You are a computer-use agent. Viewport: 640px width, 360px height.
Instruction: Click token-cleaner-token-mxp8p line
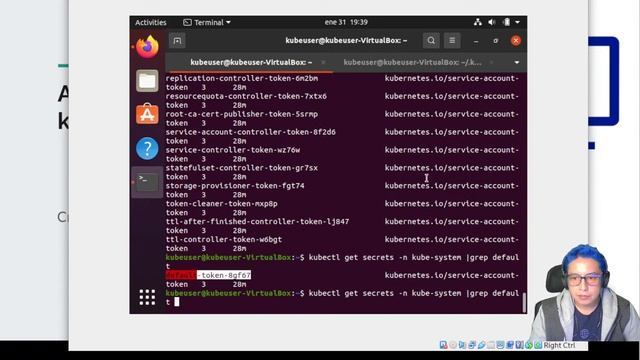222,204
